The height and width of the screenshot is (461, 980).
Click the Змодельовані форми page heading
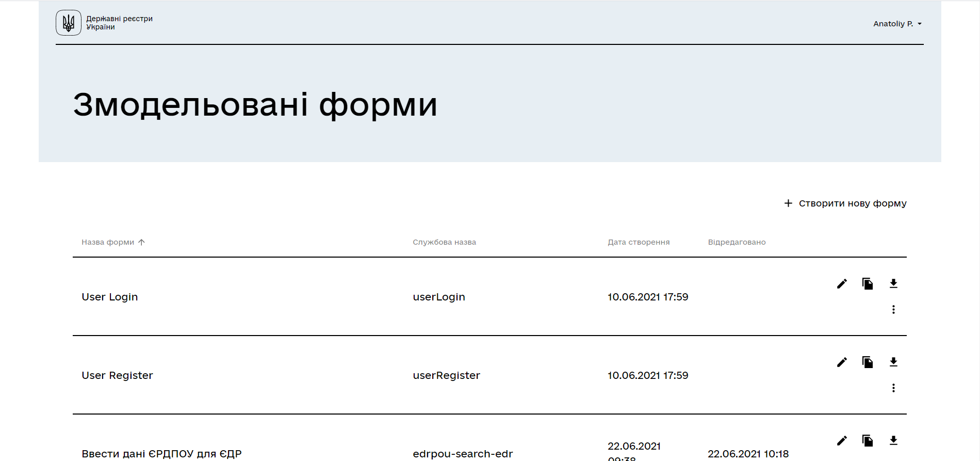point(255,105)
